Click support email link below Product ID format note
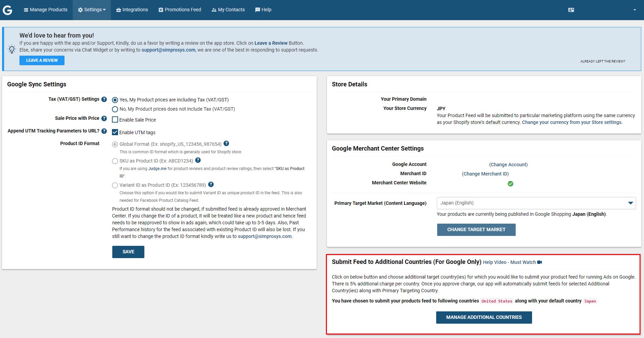 (265, 236)
